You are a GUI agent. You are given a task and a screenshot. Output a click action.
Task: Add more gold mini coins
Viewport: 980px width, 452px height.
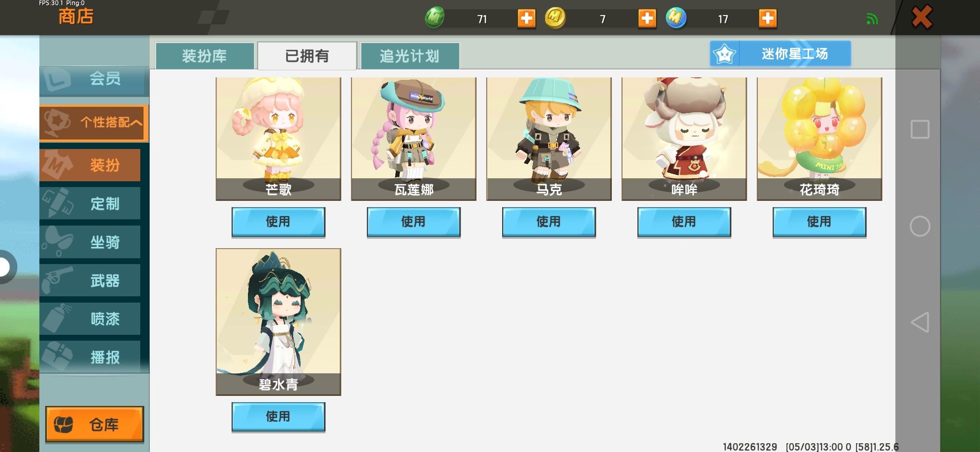point(647,18)
